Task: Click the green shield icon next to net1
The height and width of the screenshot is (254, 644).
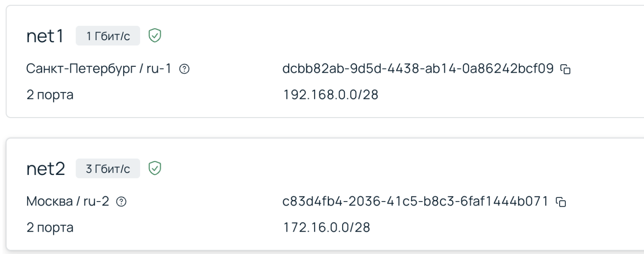Action: [155, 36]
